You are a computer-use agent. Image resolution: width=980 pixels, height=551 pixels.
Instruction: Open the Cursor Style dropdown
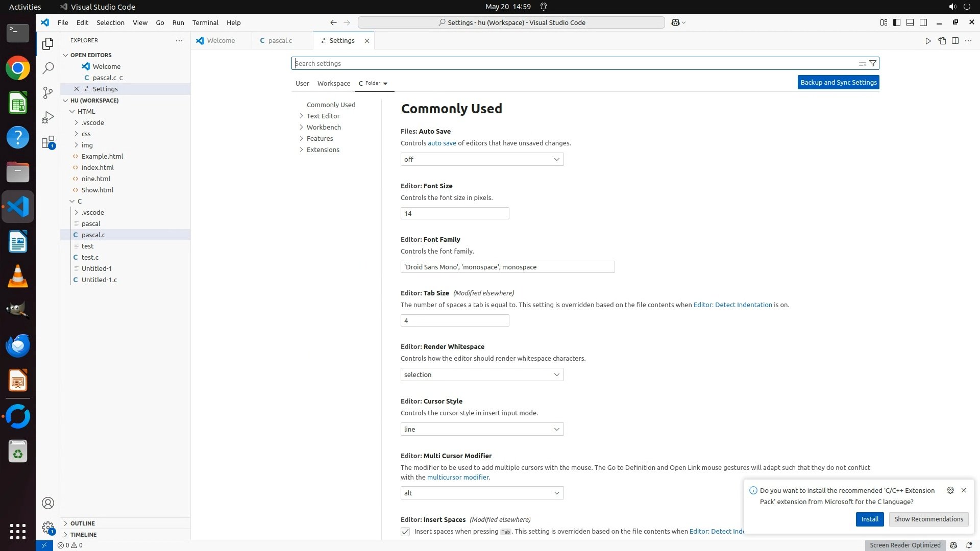click(x=482, y=430)
